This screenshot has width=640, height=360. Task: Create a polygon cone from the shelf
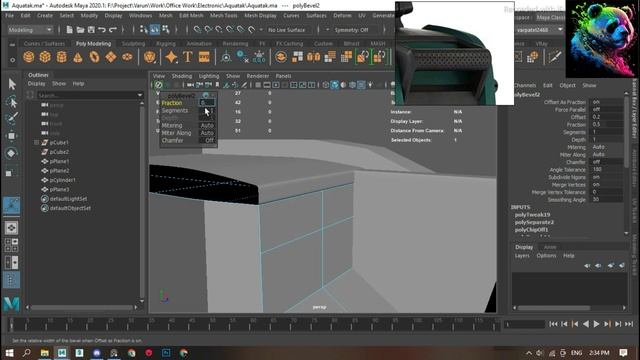pyautogui.click(x=78, y=57)
